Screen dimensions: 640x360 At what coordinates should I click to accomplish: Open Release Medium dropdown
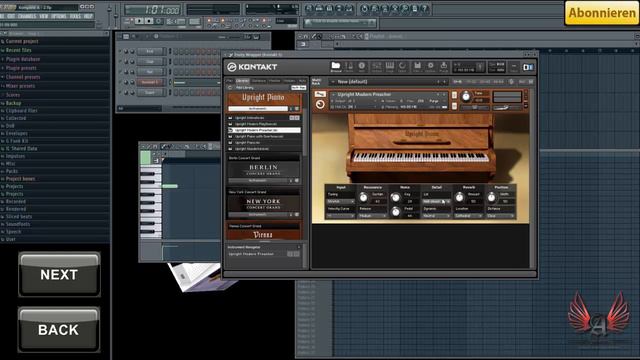click(x=373, y=216)
